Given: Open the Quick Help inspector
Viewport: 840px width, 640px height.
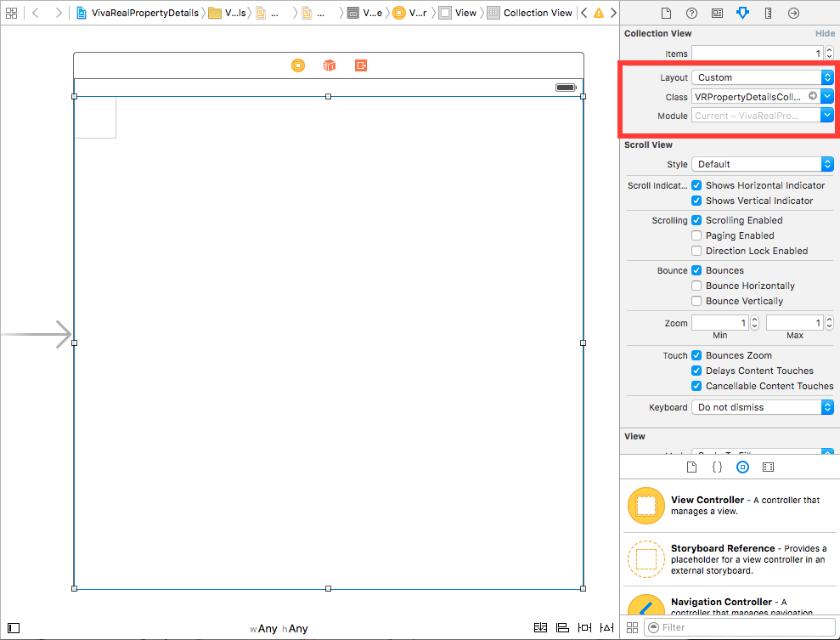Looking at the screenshot, I should [691, 14].
